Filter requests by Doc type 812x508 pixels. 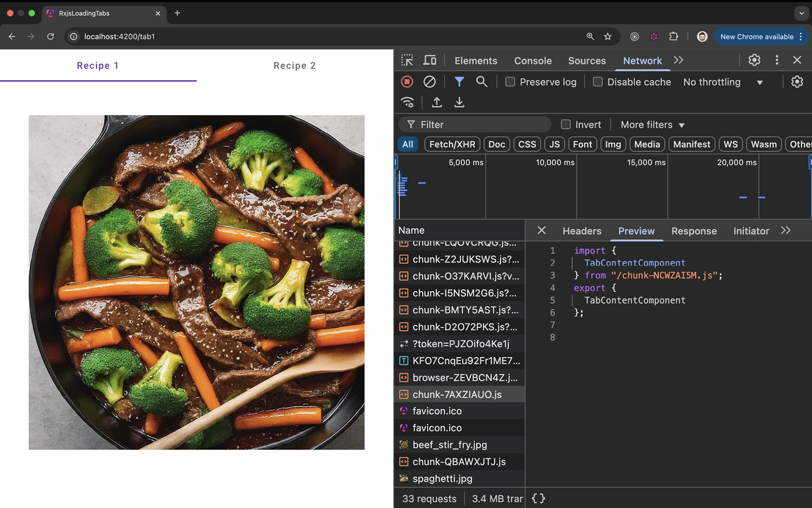point(496,144)
